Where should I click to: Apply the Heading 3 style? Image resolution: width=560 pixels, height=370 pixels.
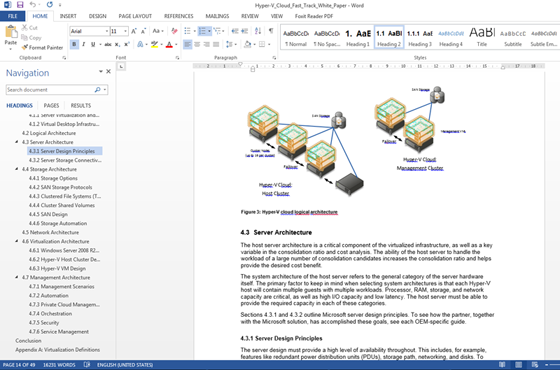coord(420,37)
